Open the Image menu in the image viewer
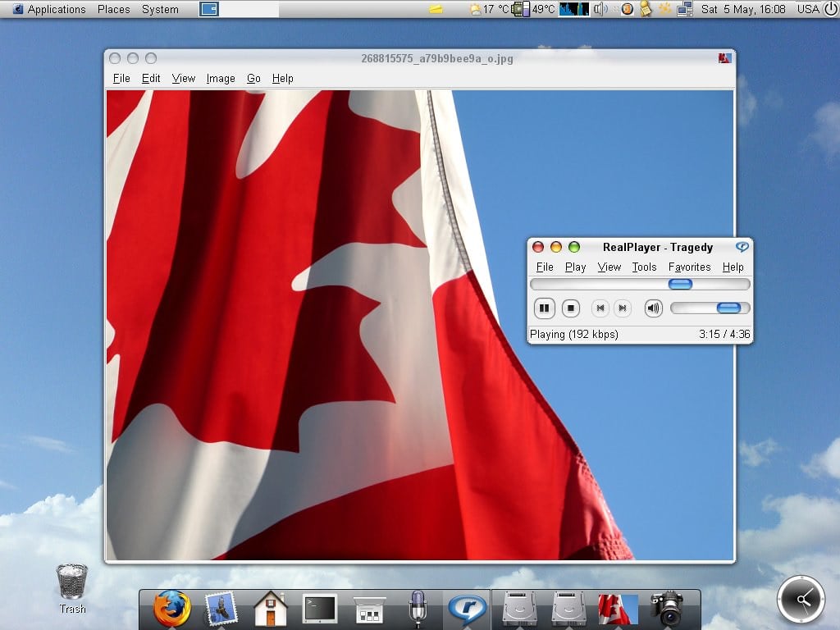The image size is (840, 630). pyautogui.click(x=220, y=79)
